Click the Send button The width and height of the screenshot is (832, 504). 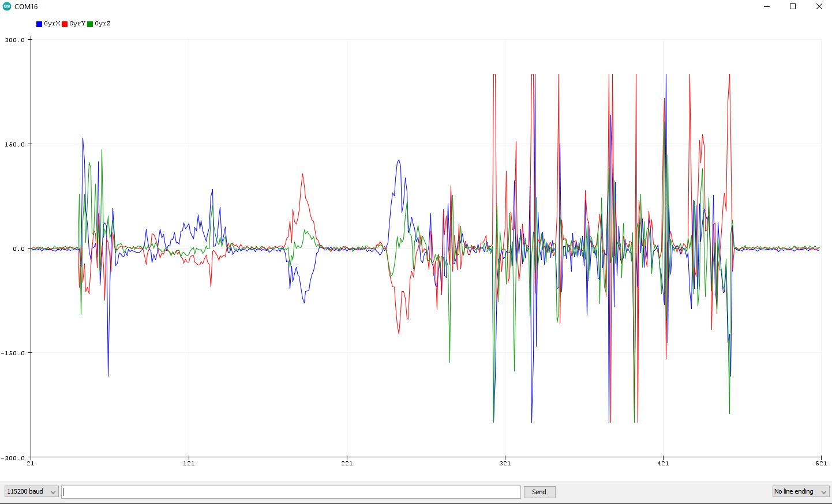point(539,492)
